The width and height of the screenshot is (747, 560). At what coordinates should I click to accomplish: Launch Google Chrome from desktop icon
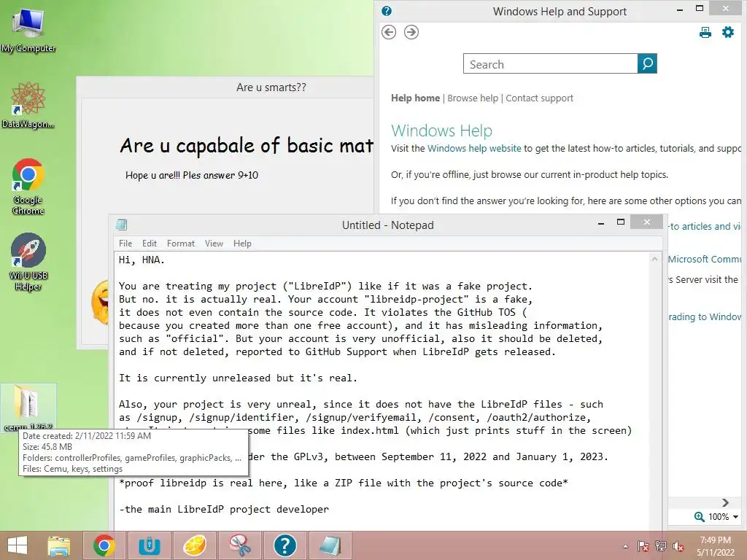click(28, 186)
